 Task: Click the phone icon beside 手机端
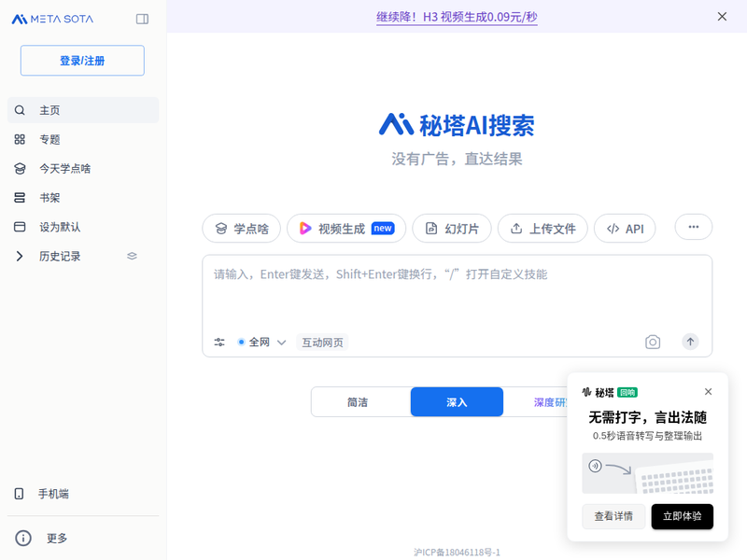pyautogui.click(x=19, y=494)
